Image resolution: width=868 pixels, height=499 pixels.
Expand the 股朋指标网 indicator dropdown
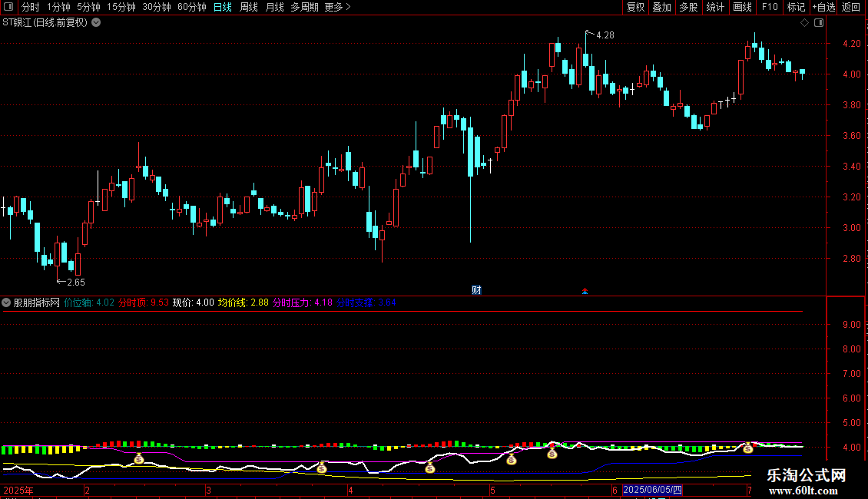pos(6,302)
